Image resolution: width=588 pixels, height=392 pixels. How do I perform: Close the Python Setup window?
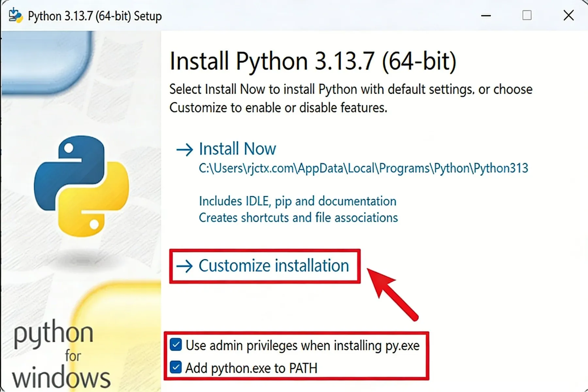coord(568,15)
